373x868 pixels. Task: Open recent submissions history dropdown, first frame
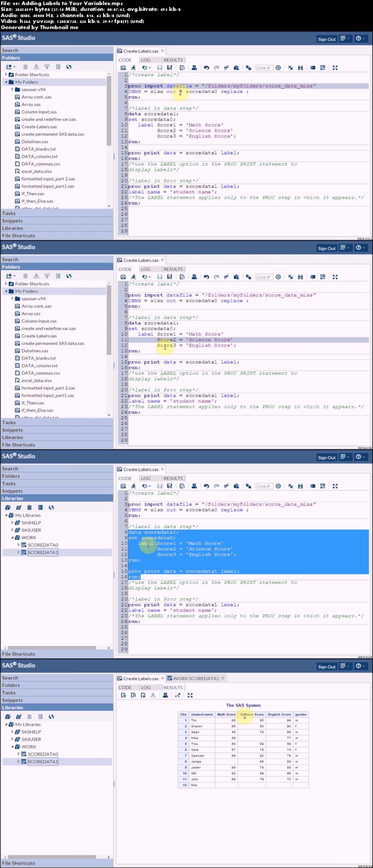click(146, 68)
